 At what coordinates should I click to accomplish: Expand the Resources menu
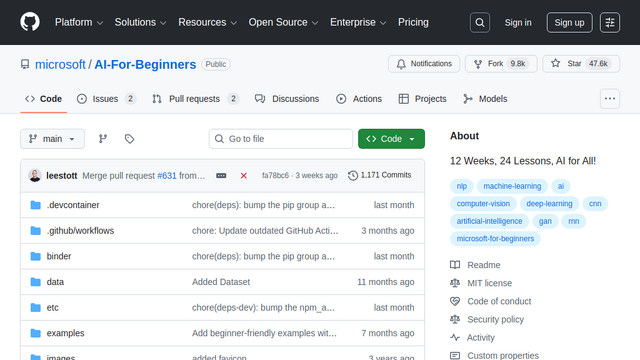207,22
